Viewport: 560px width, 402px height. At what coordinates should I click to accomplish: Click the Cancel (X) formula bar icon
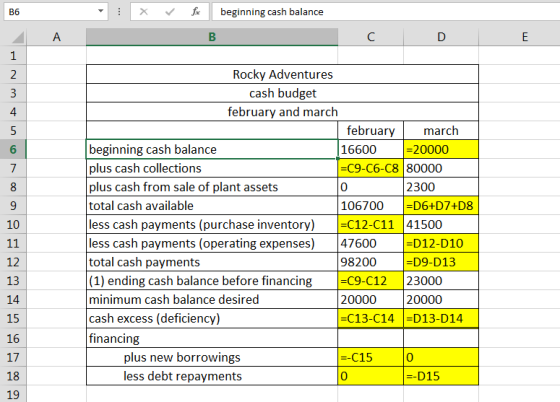144,12
